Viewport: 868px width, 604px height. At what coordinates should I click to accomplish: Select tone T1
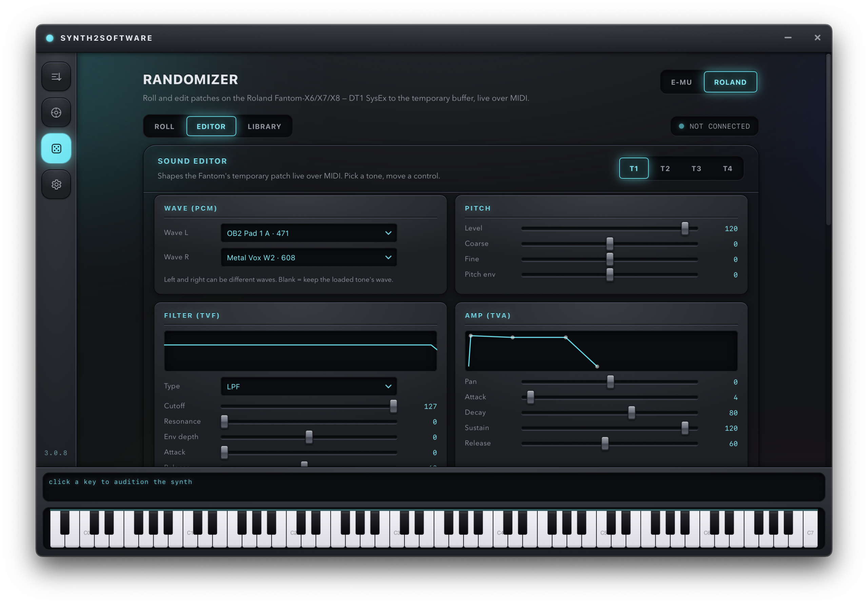tap(634, 168)
